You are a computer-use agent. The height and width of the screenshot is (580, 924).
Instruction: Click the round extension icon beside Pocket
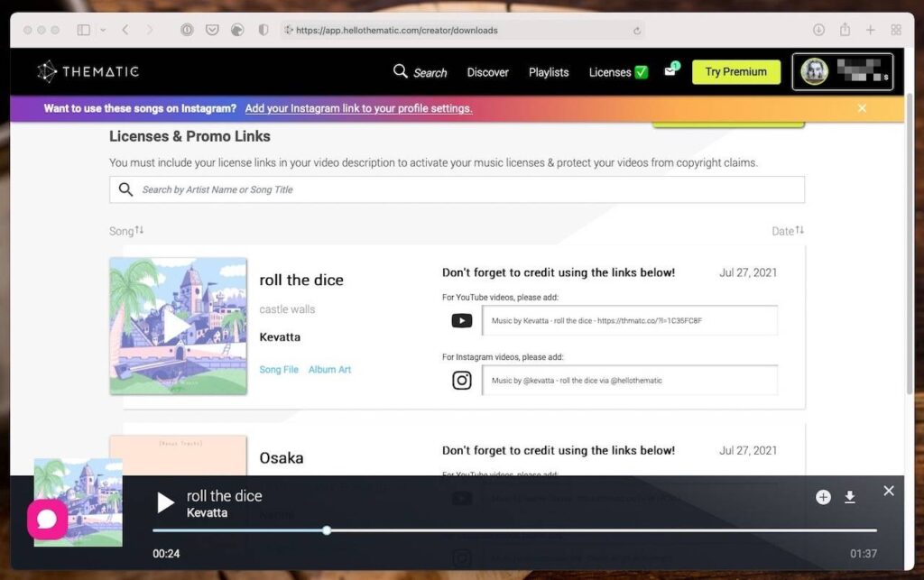click(237, 30)
